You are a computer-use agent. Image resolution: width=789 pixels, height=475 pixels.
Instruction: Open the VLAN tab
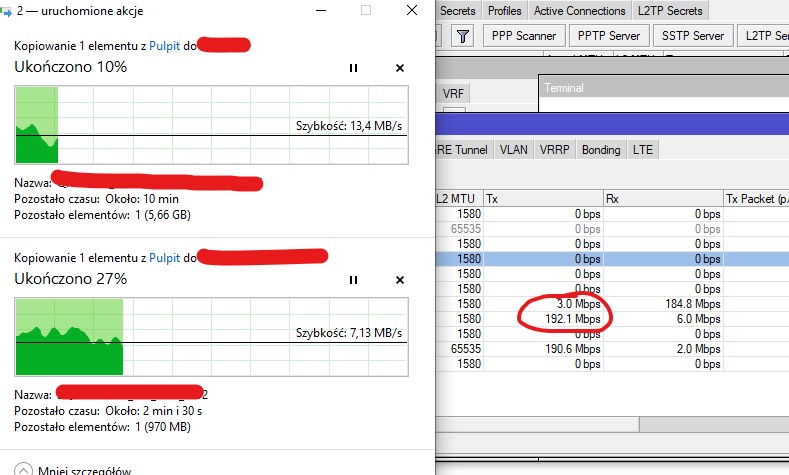[513, 150]
